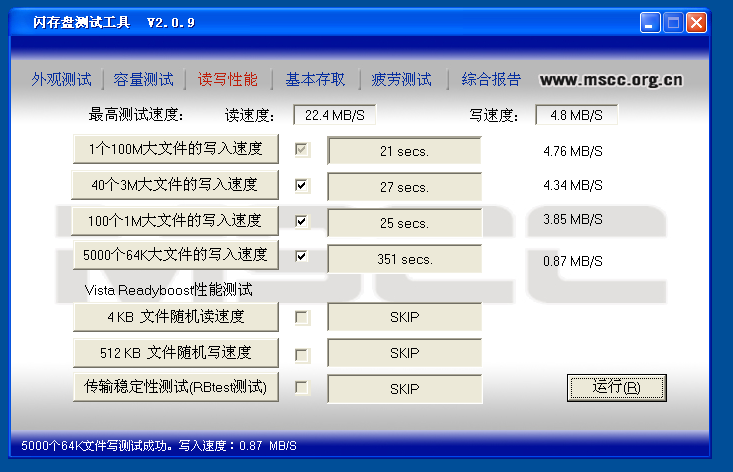This screenshot has width=733, height=472.
Task: Click the 写速度 4.8 MB/S field
Action: click(x=576, y=115)
